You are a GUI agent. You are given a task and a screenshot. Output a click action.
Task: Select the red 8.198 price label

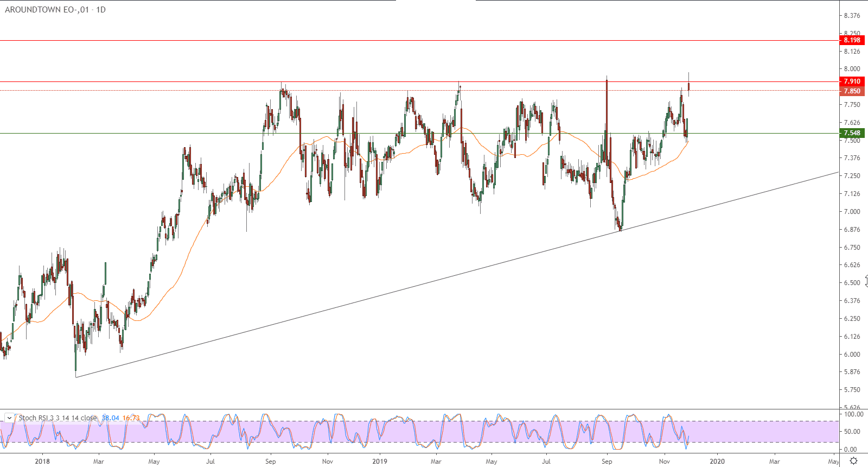(852, 40)
